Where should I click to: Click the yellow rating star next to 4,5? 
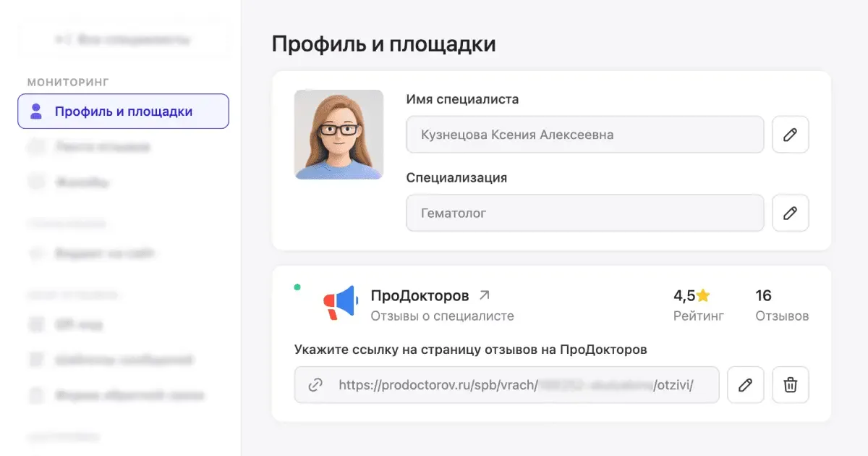(704, 295)
